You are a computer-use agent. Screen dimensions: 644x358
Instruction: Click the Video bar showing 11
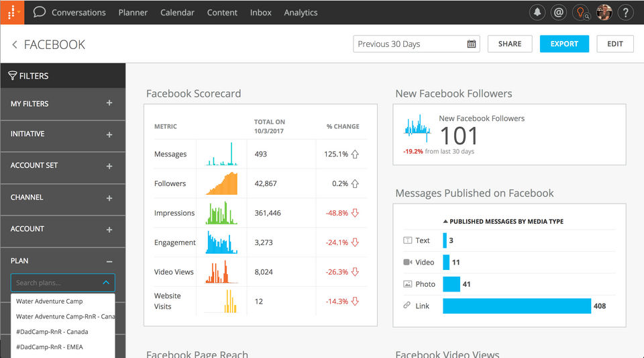pyautogui.click(x=446, y=262)
